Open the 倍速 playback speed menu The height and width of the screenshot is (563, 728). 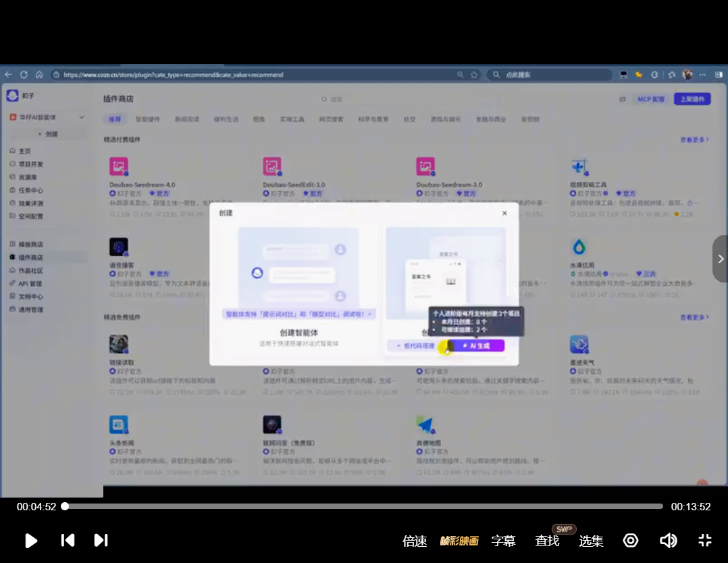point(415,541)
